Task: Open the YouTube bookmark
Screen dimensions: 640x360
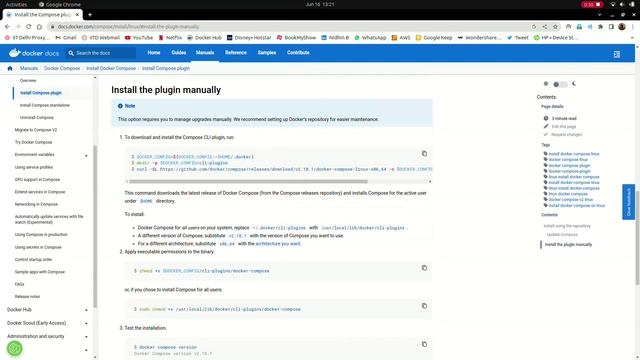Action: pyautogui.click(x=139, y=38)
